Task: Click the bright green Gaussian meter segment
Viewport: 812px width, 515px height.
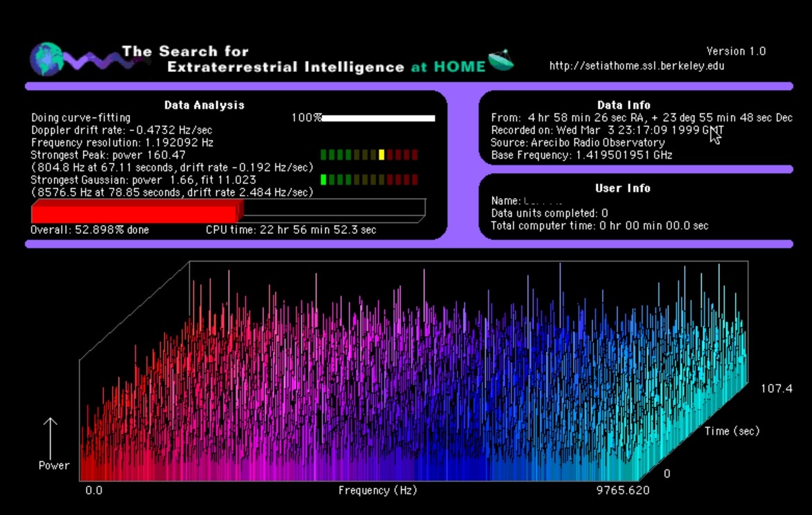Action: pos(323,180)
